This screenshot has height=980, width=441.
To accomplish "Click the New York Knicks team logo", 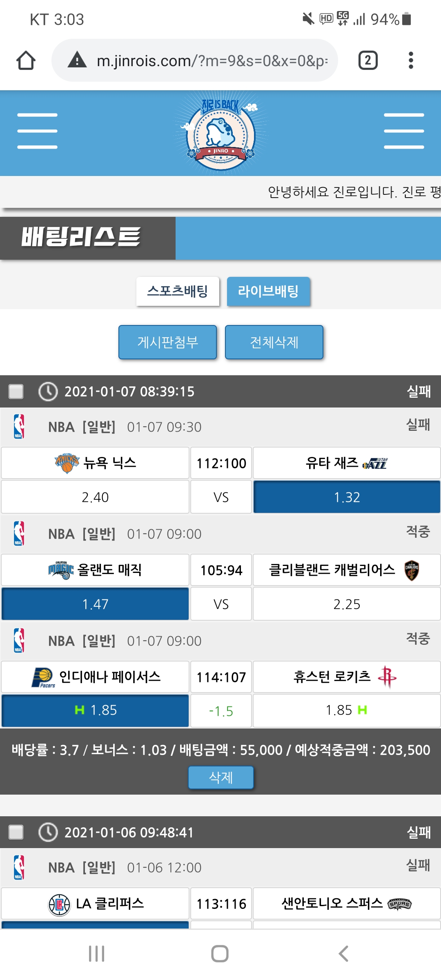I will tap(67, 463).
